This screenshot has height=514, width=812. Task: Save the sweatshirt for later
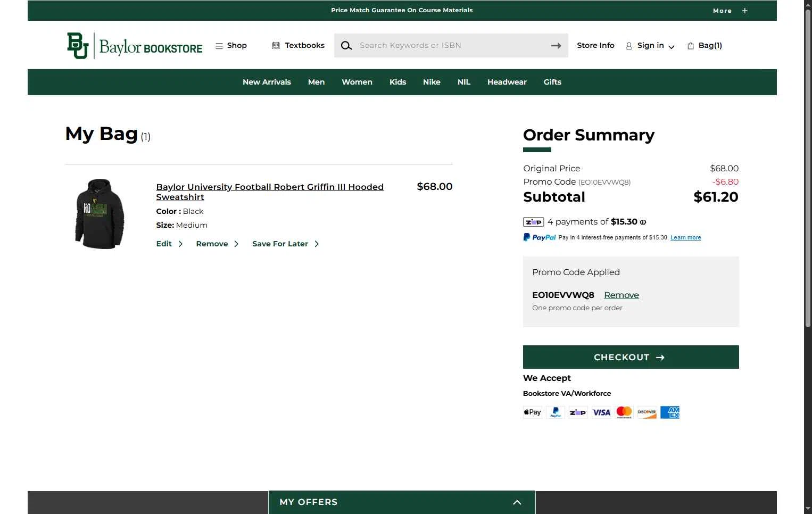tap(286, 244)
